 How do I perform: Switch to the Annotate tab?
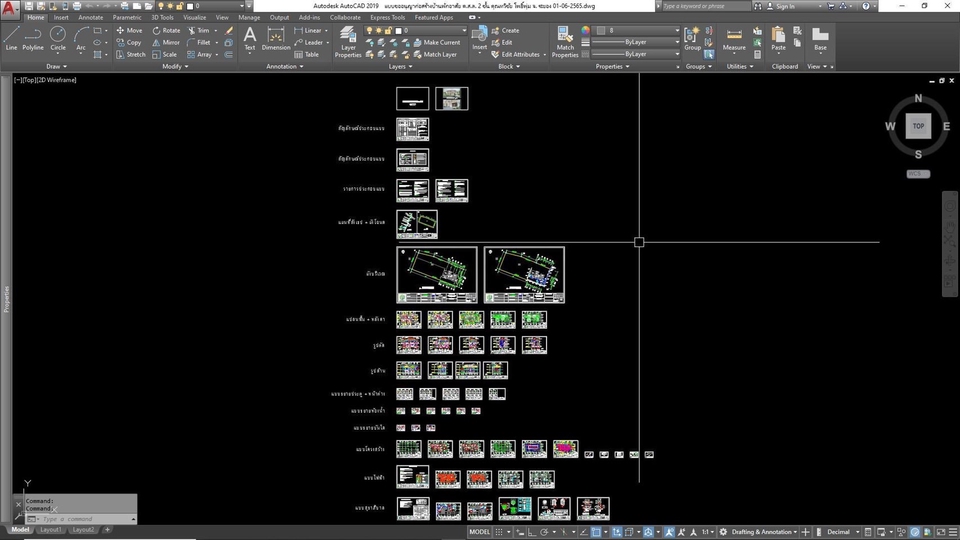[x=91, y=18]
